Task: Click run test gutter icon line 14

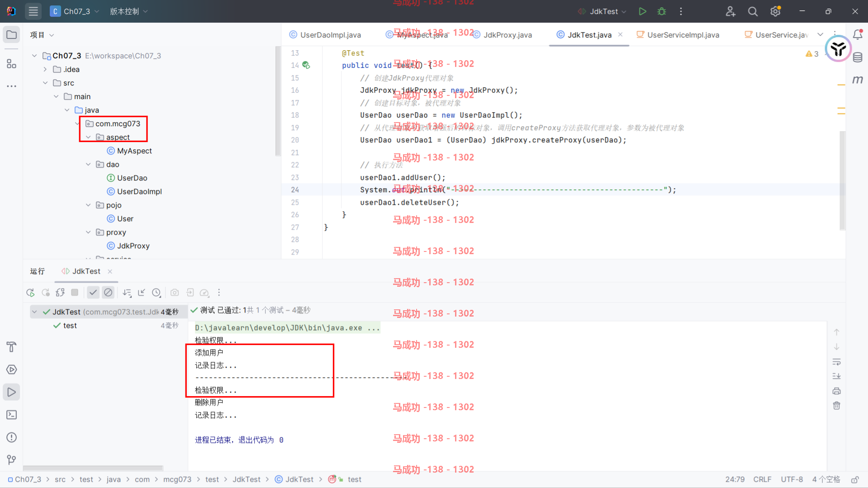Action: [306, 65]
